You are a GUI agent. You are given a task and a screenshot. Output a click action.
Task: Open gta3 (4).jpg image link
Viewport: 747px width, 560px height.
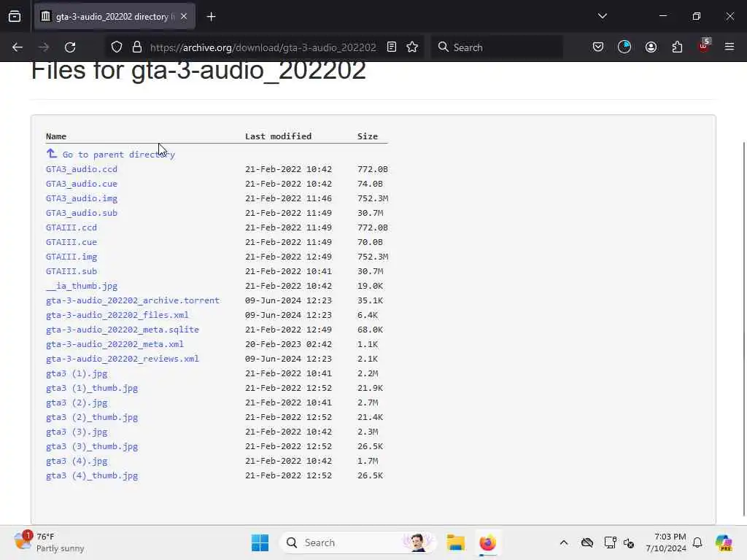[x=77, y=461]
